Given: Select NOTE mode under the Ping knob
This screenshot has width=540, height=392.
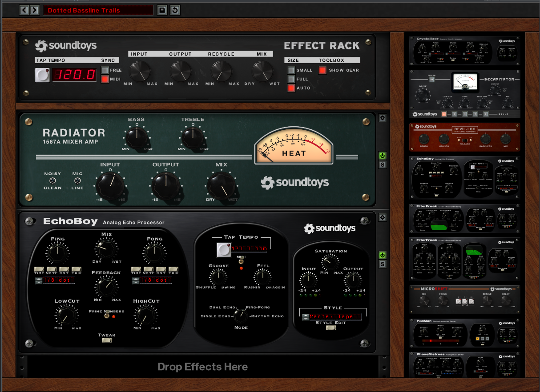Looking at the screenshot, I should (52, 269).
